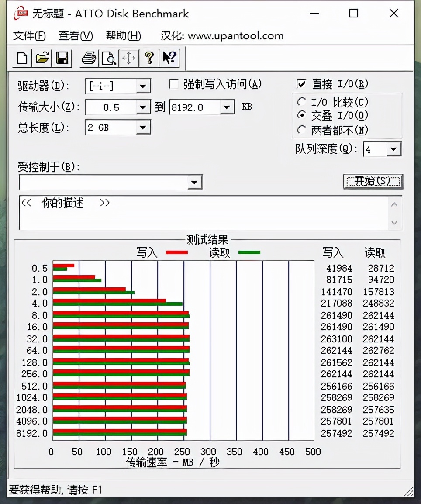Open the 查看 menu
This screenshot has width=421, height=504.
click(x=75, y=36)
